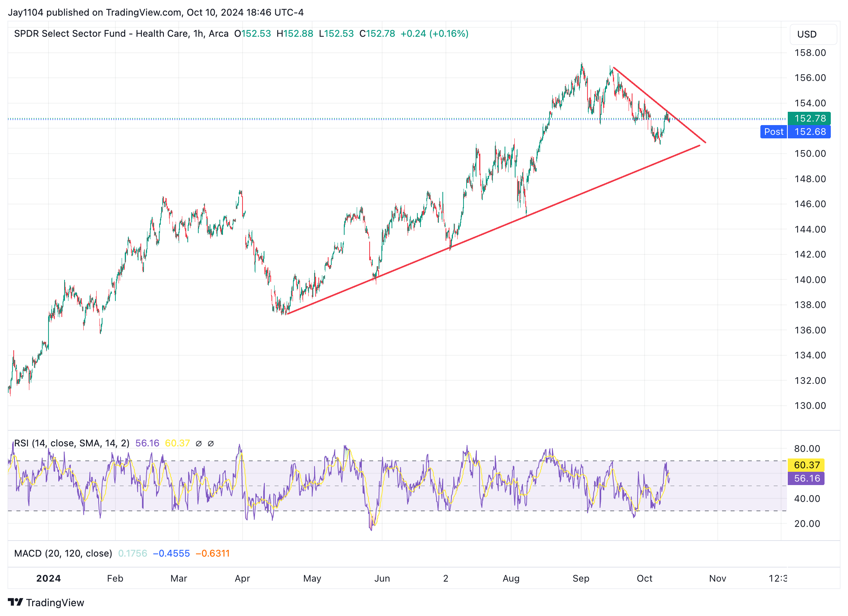Click the MACD value −0.4555
This screenshot has width=848, height=616.
pos(171,553)
